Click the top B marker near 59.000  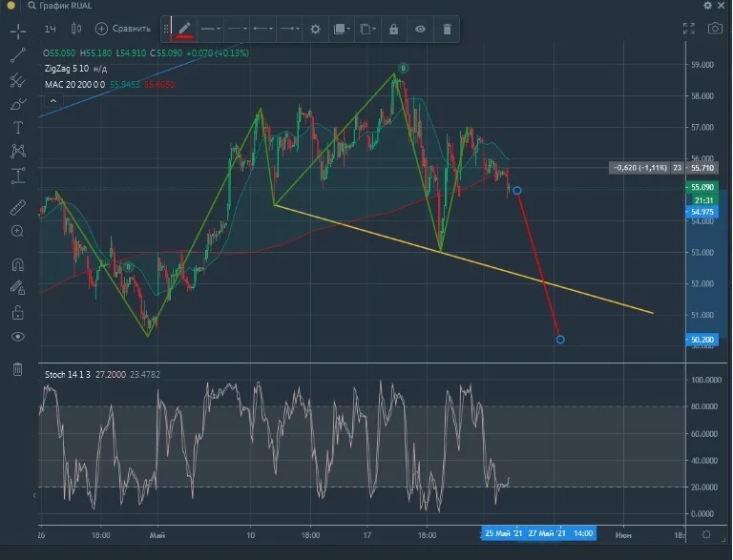pyautogui.click(x=403, y=69)
